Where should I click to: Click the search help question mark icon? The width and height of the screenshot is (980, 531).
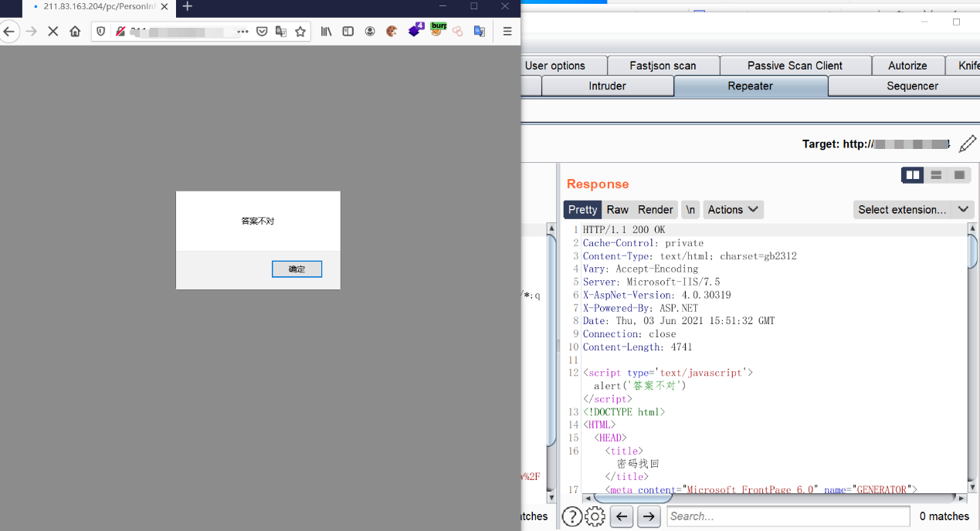click(571, 516)
